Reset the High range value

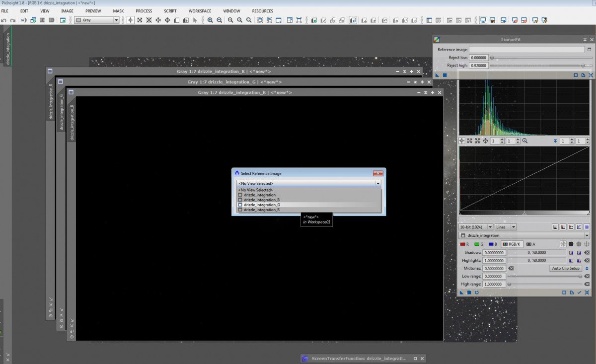587,284
